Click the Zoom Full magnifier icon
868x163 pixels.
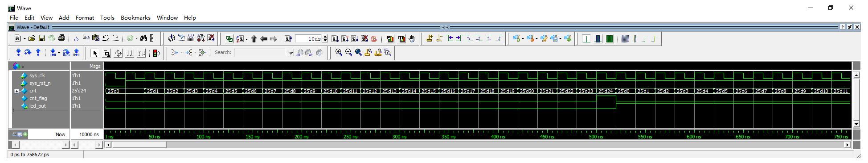[x=358, y=53]
